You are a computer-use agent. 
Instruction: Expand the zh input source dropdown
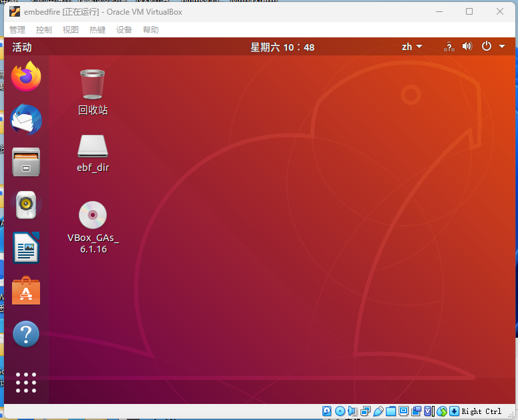[x=412, y=47]
